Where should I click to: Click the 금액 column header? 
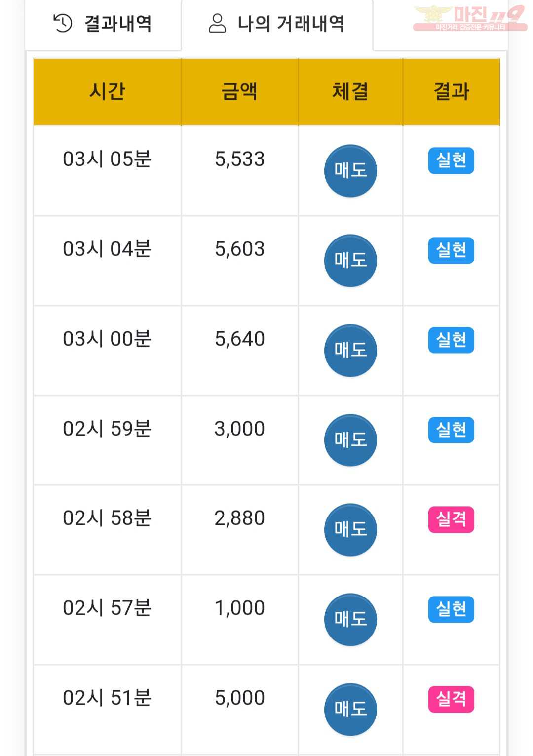(x=240, y=92)
